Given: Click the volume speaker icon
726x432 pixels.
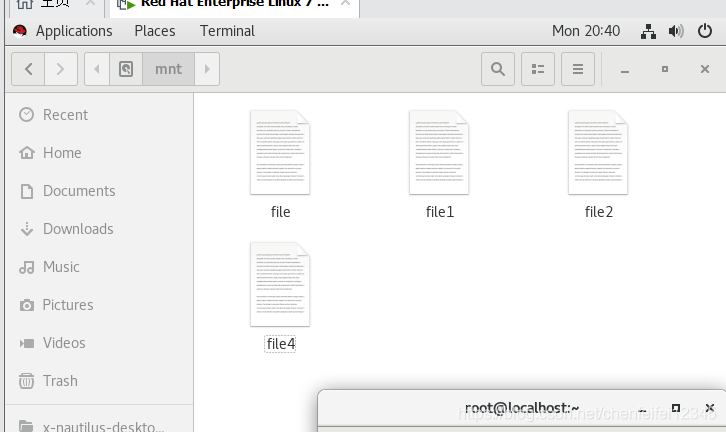Looking at the screenshot, I should point(676,31).
